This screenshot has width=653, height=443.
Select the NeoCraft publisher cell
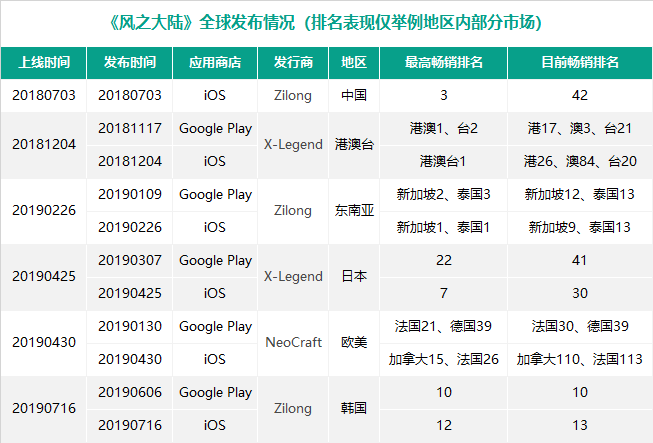(x=293, y=343)
